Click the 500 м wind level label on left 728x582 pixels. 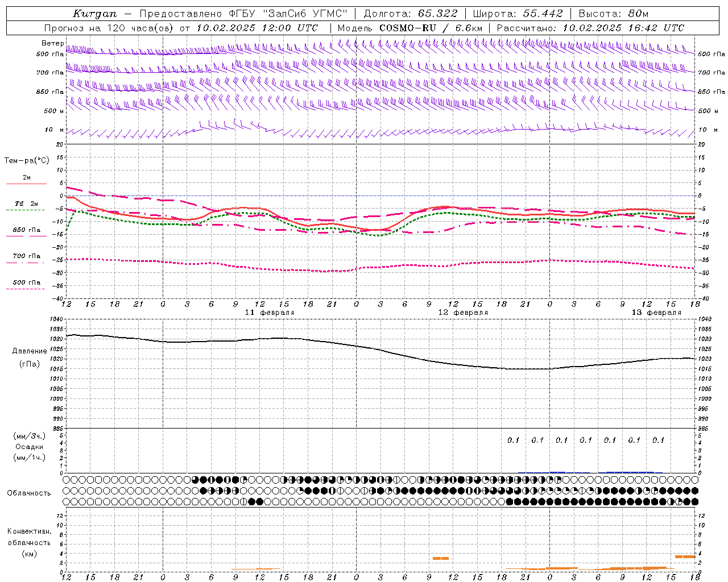53,111
